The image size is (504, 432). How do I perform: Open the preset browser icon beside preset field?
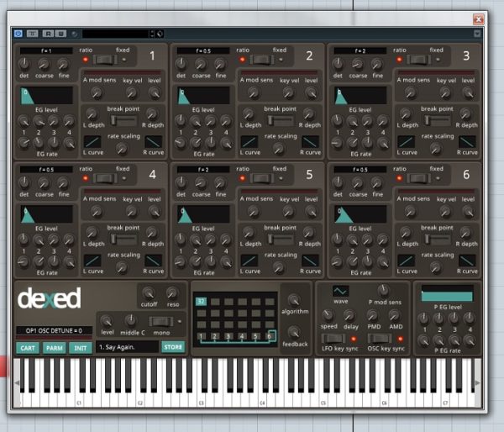click(x=160, y=34)
